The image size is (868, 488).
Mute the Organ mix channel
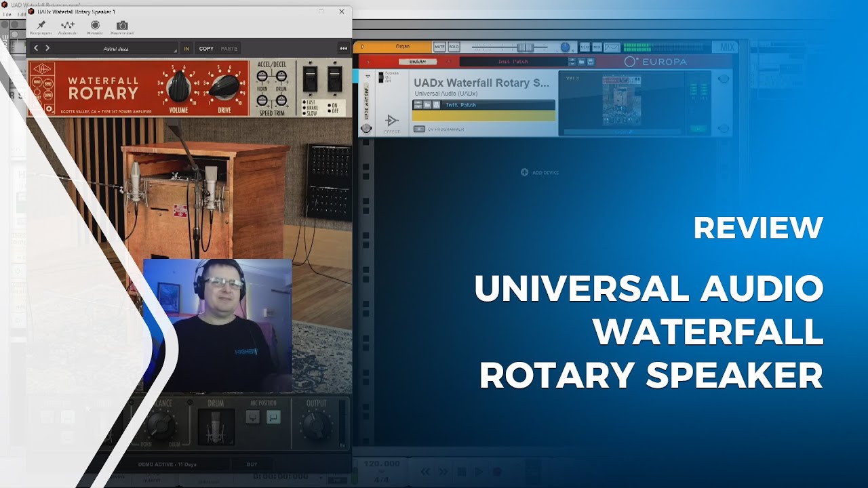click(439, 47)
